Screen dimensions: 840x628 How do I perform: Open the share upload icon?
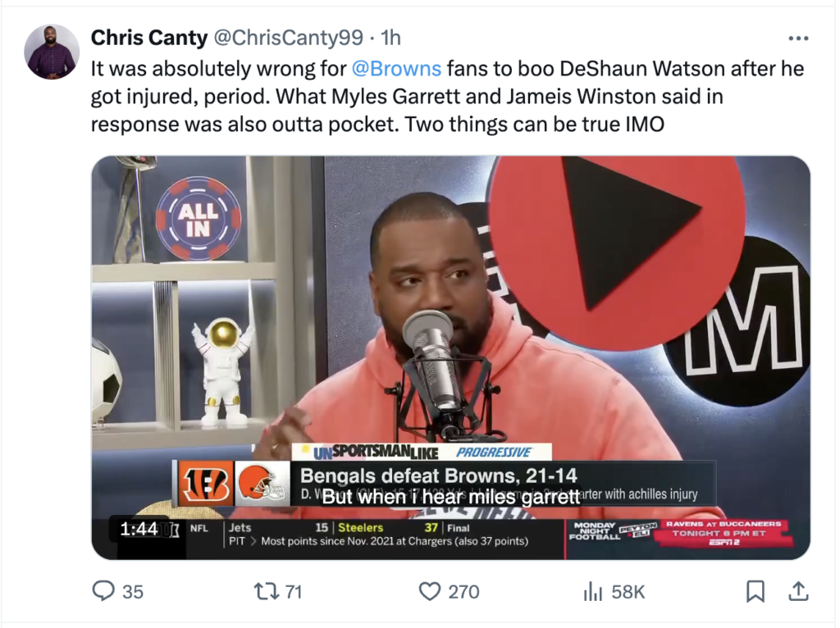(798, 591)
